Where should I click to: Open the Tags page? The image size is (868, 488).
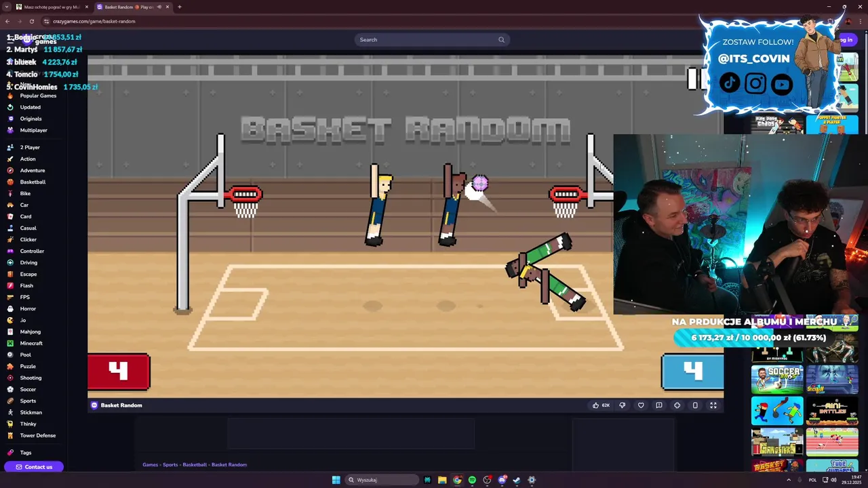click(26, 452)
